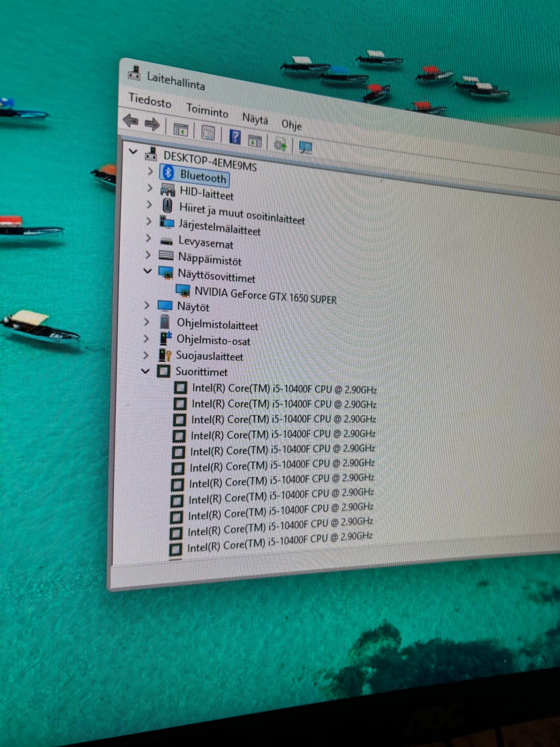Scan for hardware changes monitor icon
The height and width of the screenshot is (747, 560).
[305, 147]
